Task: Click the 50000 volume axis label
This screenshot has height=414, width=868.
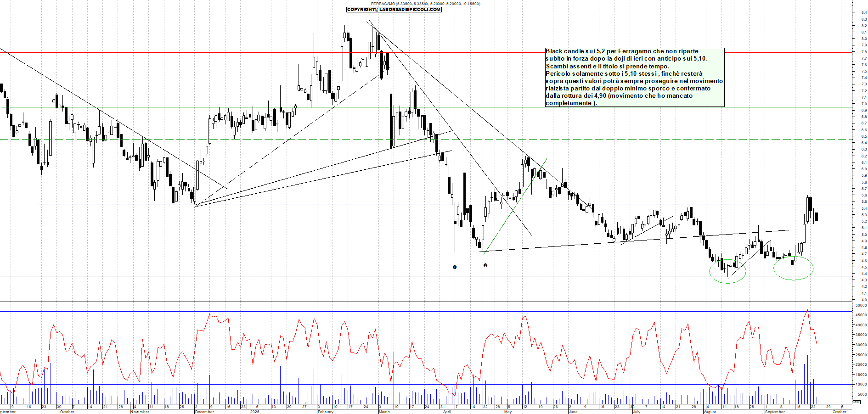Action: (861, 305)
